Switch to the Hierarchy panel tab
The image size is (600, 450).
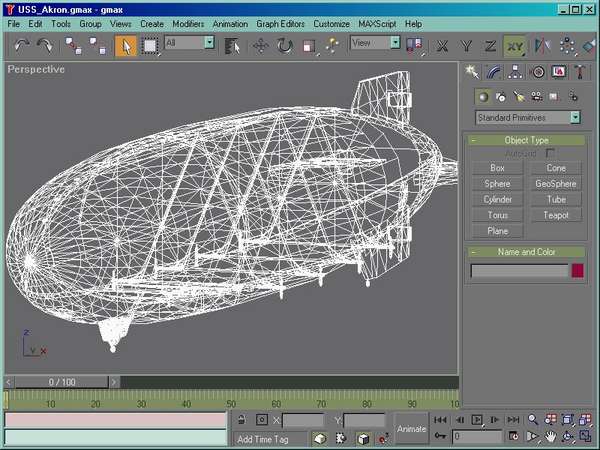pyautogui.click(x=515, y=72)
